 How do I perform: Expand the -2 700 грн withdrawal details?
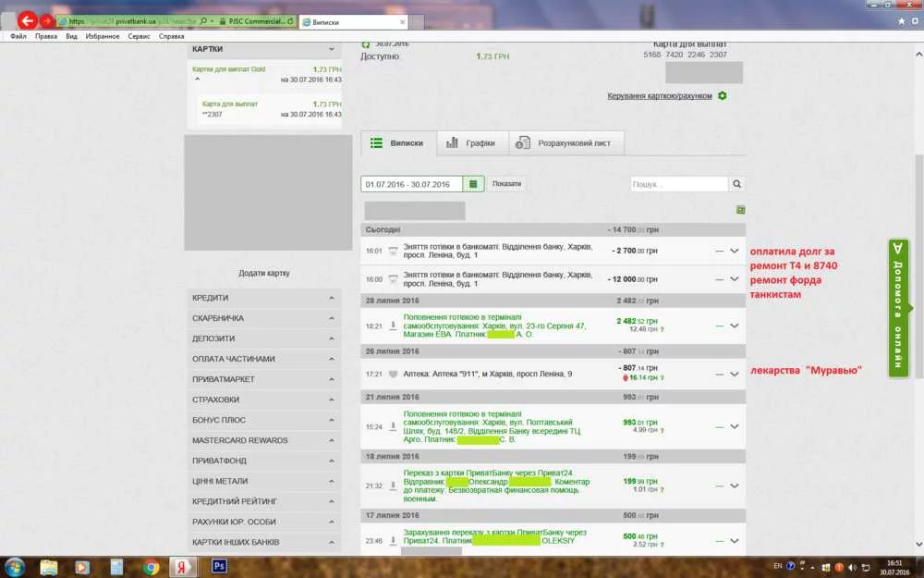[735, 251]
